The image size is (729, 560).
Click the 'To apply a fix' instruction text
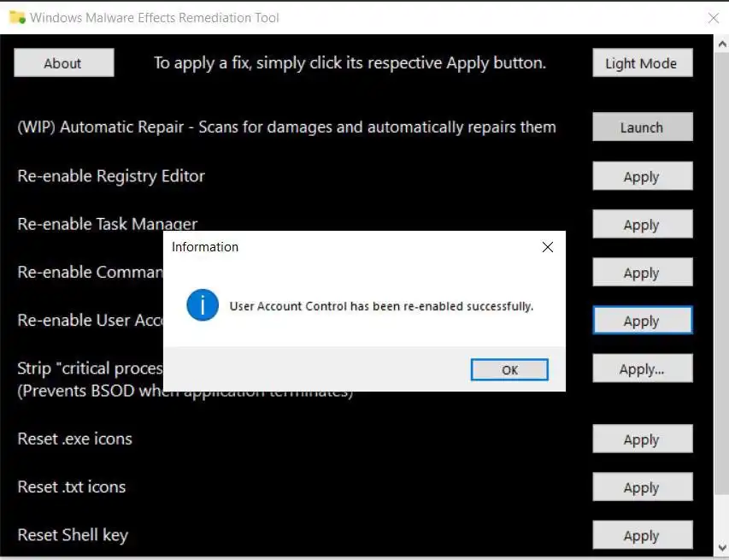(x=350, y=62)
